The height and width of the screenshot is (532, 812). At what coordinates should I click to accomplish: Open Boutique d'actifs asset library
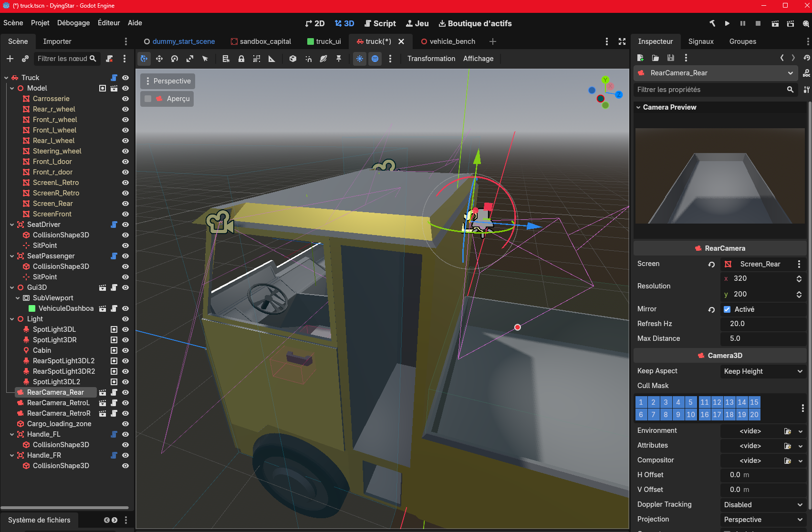pos(475,23)
